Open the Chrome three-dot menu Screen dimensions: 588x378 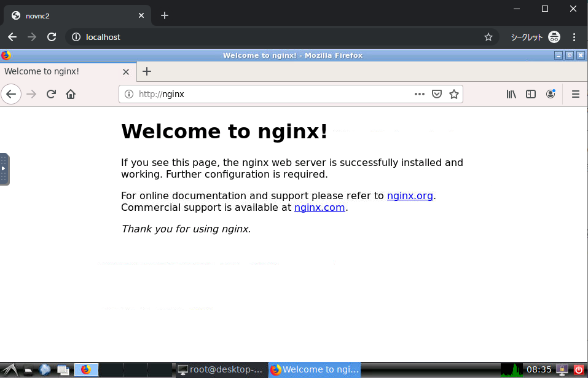tap(574, 37)
